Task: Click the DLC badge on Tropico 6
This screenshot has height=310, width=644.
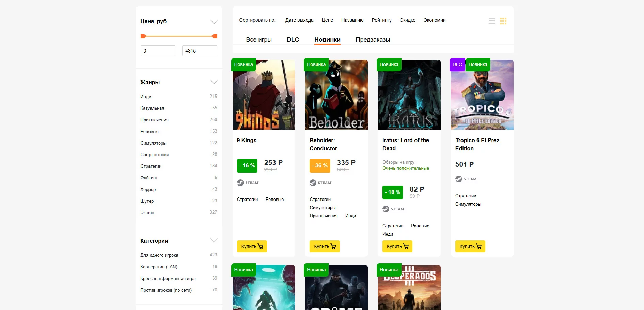Action: point(457,64)
